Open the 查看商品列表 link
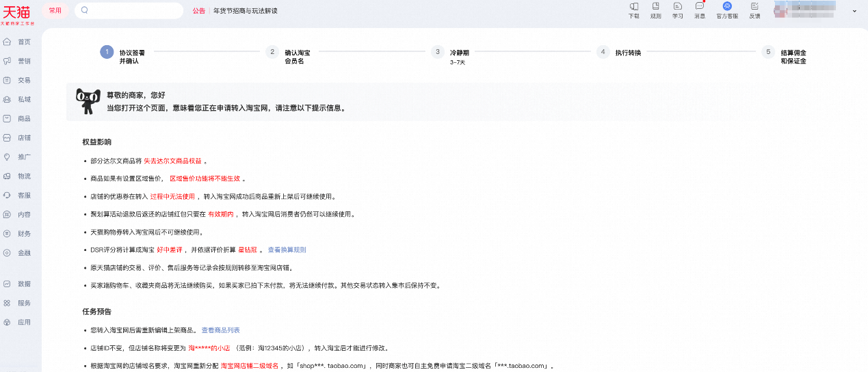The height and width of the screenshot is (372, 868). click(220, 330)
